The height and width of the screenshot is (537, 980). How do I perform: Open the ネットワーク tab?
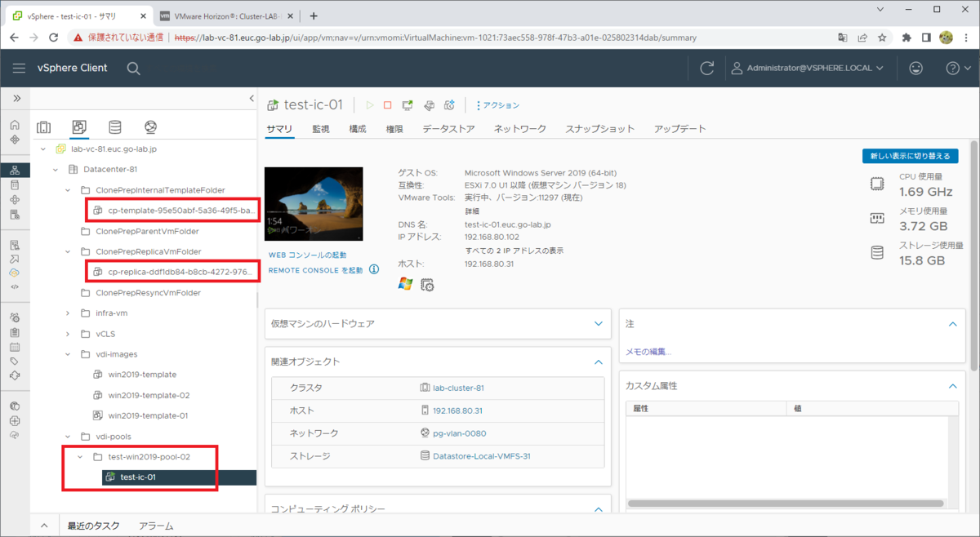coord(520,129)
